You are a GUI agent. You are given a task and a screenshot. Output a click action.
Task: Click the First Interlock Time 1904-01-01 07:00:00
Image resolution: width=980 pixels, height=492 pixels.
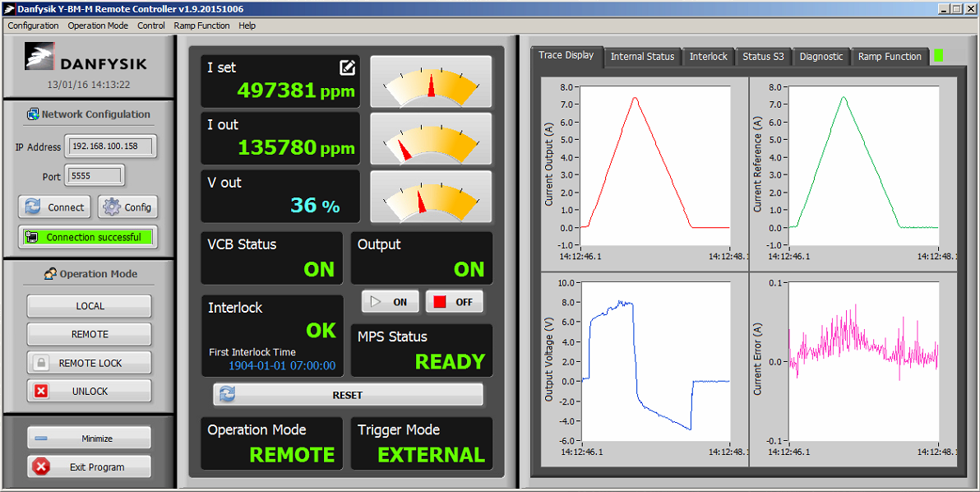point(282,366)
